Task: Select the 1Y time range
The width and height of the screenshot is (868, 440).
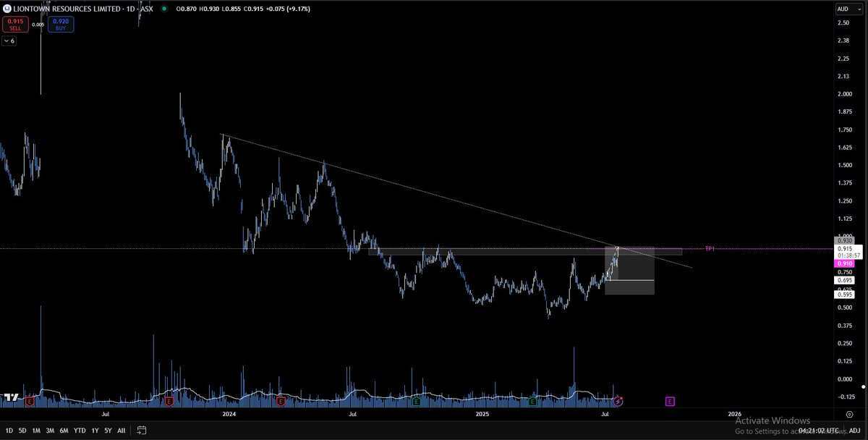Action: [95, 430]
